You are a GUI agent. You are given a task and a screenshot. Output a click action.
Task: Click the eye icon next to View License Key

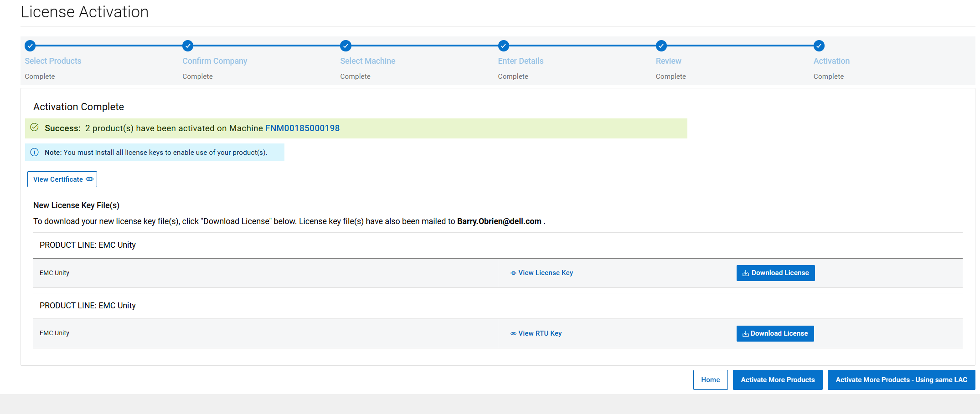coord(513,272)
